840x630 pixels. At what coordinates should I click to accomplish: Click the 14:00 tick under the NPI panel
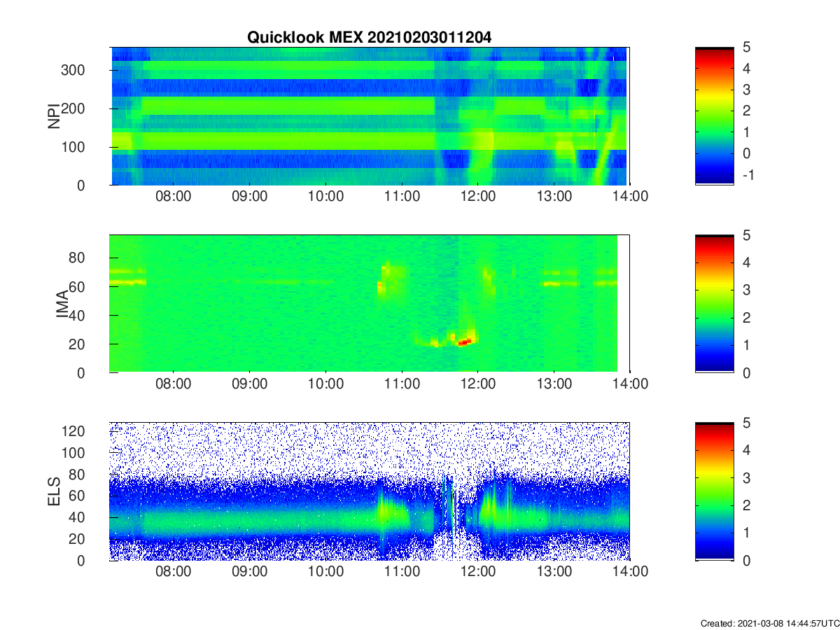coord(630,197)
